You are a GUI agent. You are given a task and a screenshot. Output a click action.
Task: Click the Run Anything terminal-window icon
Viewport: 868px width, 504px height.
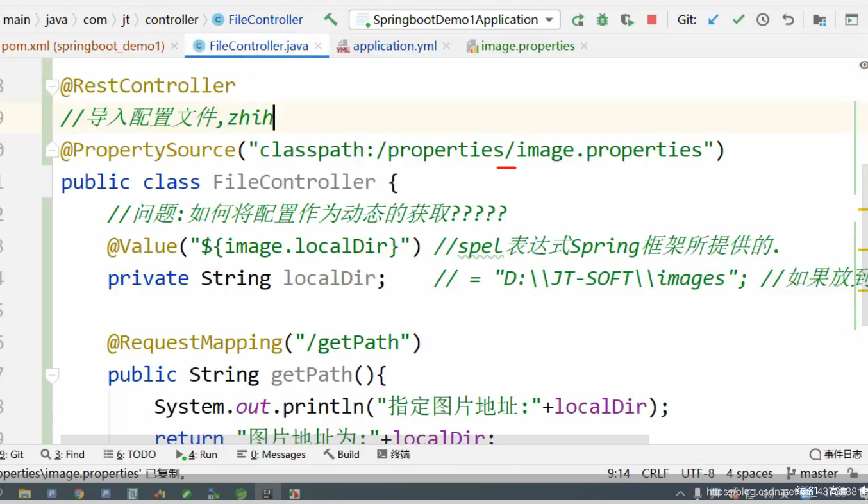(x=851, y=20)
